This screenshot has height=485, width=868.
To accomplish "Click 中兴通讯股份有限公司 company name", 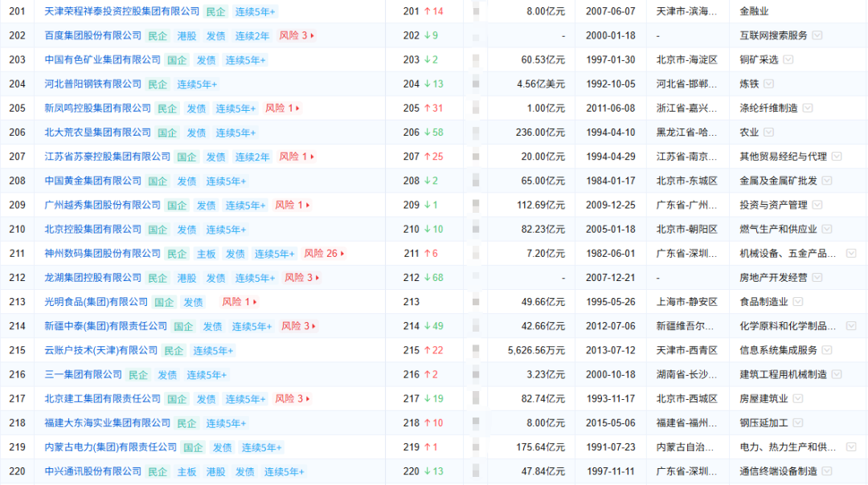I will (x=93, y=471).
